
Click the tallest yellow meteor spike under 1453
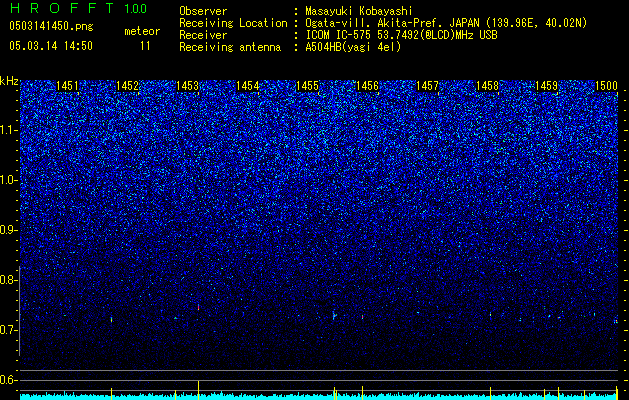[199, 390]
